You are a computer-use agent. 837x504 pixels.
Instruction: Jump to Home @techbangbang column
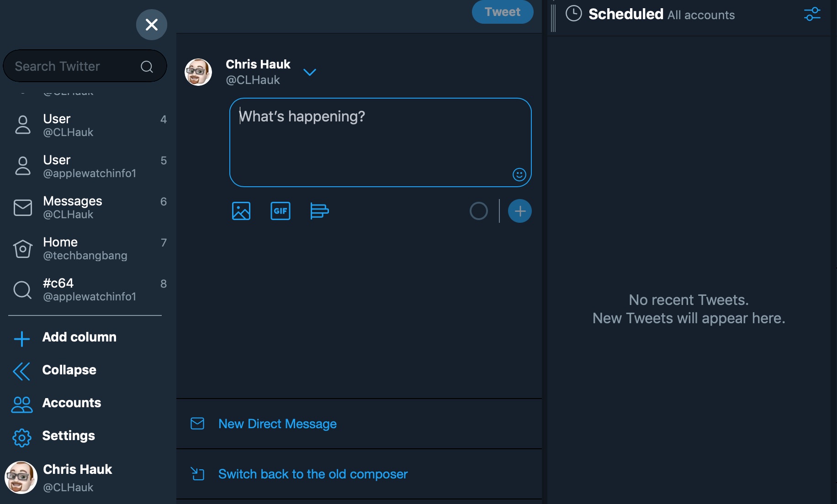(x=85, y=248)
